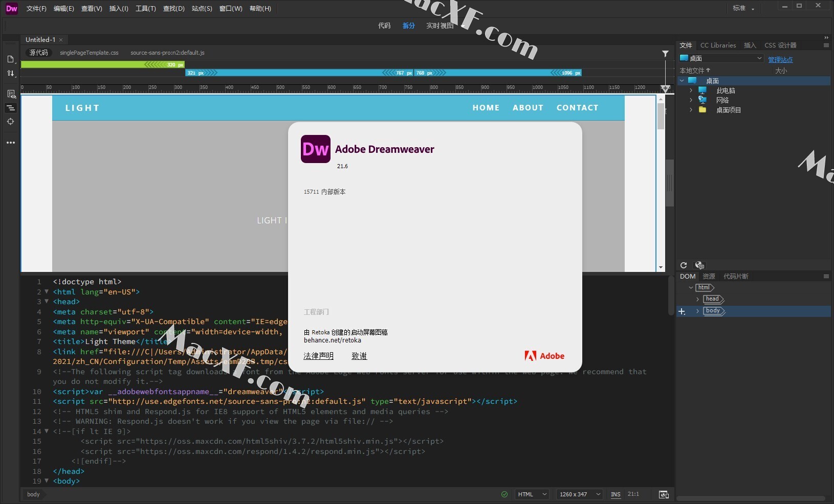Collapse the comment fold arrow on line 14
This screenshot has height=504, width=834.
coord(47,431)
